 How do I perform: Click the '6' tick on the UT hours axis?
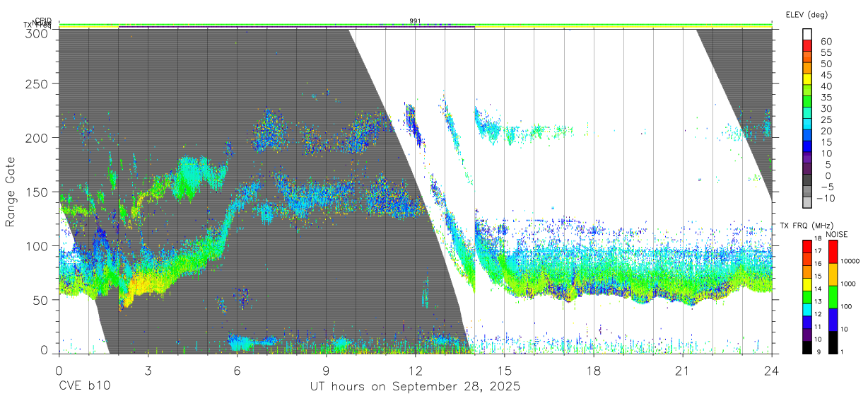point(237,371)
